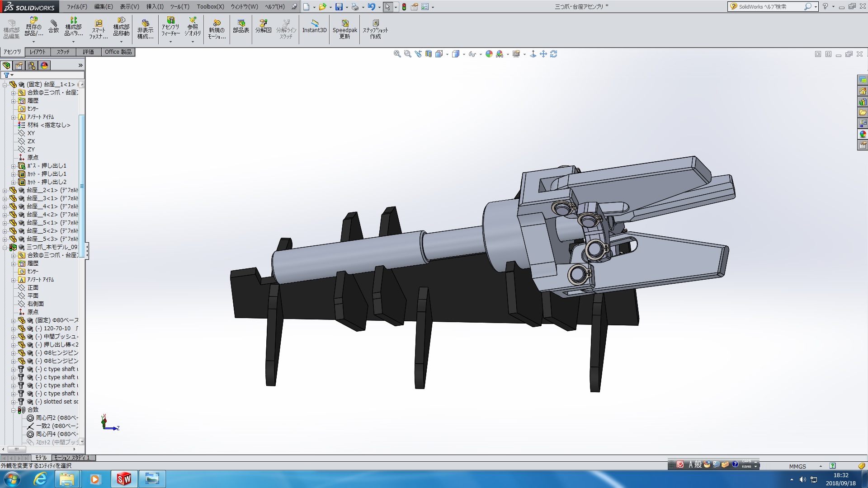Click Zoom to Fit in view toolbar
The height and width of the screenshot is (488, 868).
coord(397,54)
